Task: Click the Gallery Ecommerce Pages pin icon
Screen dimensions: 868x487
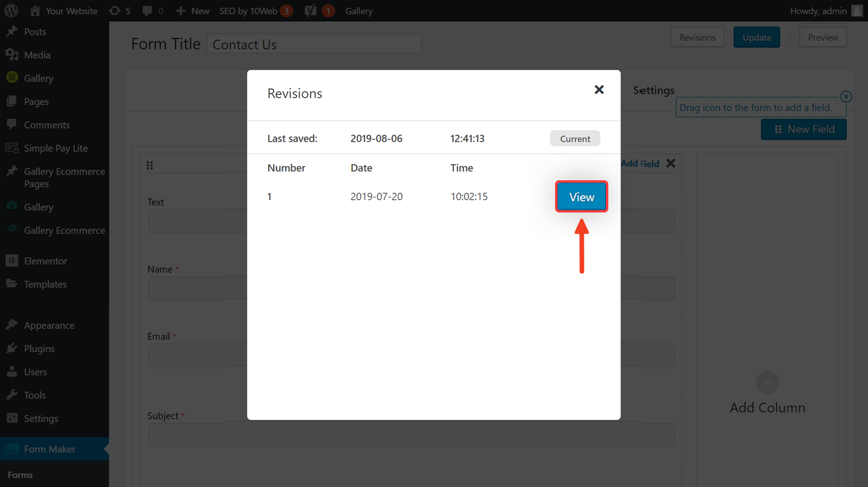Action: 12,171
